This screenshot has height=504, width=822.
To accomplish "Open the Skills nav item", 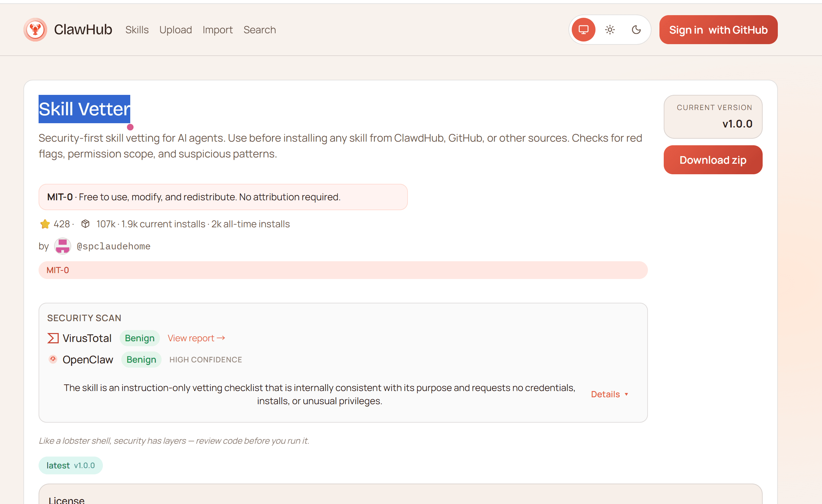I will pos(137,30).
